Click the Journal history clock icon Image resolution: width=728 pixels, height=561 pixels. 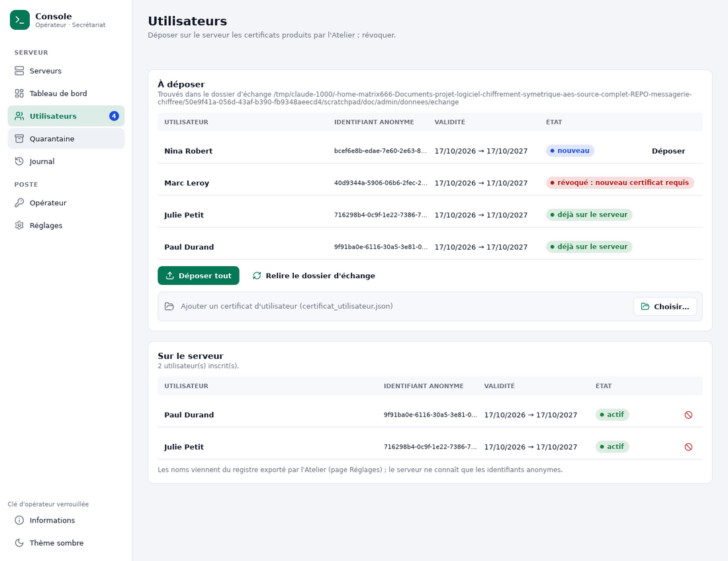click(x=19, y=162)
